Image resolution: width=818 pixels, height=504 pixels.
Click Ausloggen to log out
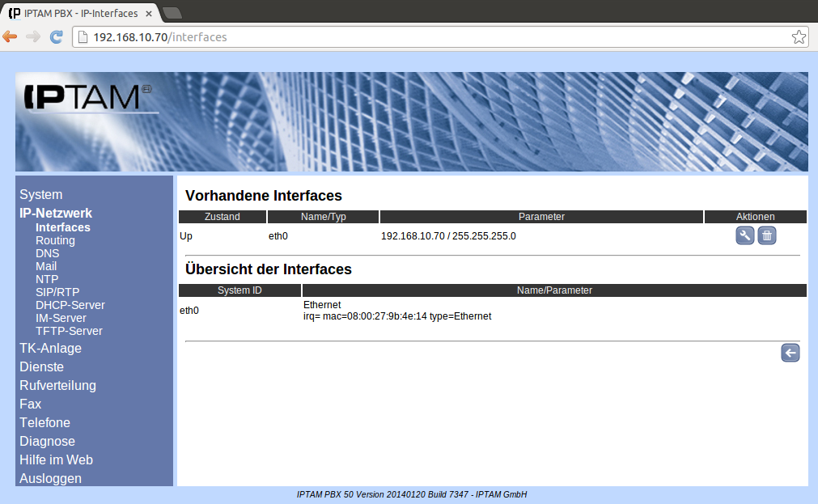click(x=50, y=478)
